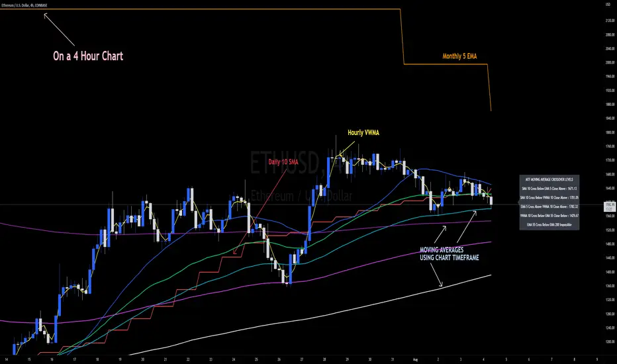
Task: Click the row ending in 1429.67
Action: pos(549,216)
